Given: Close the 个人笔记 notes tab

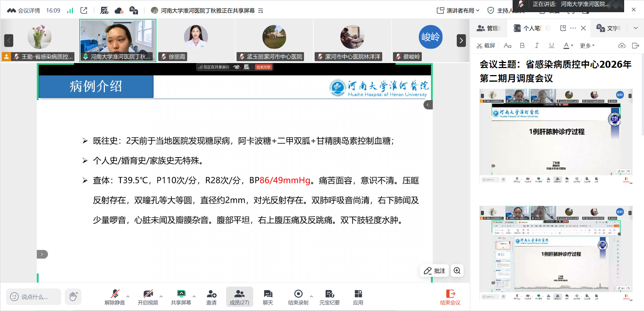Looking at the screenshot, I should pyautogui.click(x=583, y=28).
